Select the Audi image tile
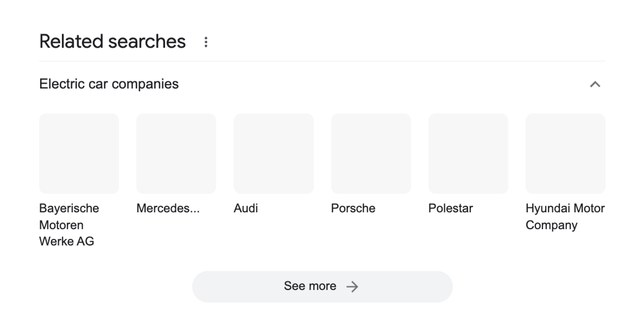 pos(274,153)
